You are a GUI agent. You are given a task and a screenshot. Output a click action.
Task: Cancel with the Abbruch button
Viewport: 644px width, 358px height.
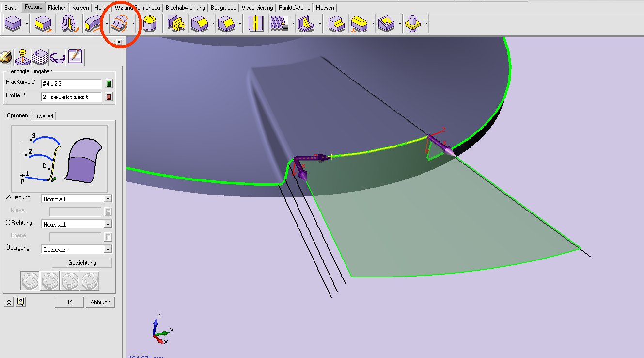click(x=100, y=302)
